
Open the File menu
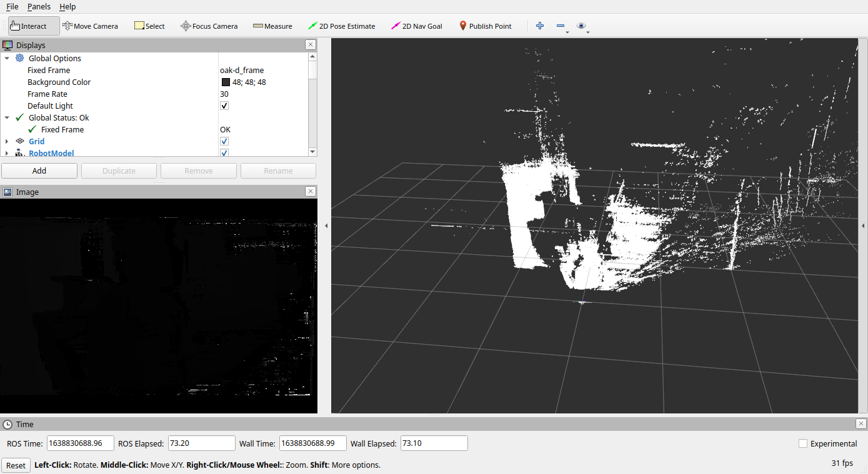tap(12, 6)
